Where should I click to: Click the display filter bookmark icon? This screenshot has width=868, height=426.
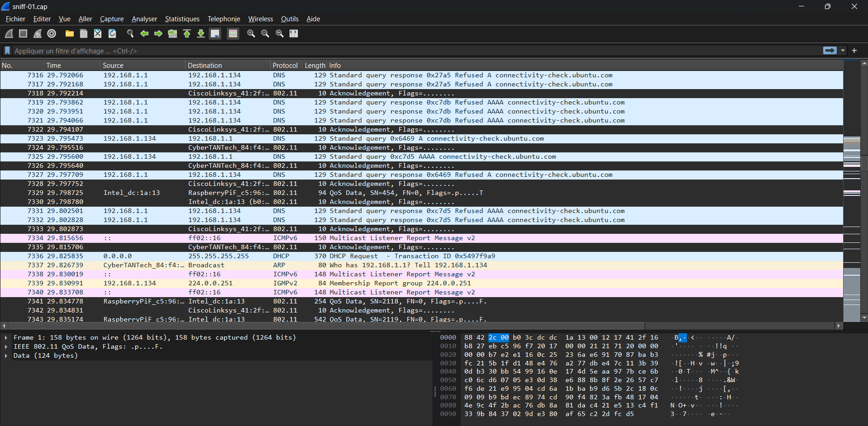coord(7,51)
